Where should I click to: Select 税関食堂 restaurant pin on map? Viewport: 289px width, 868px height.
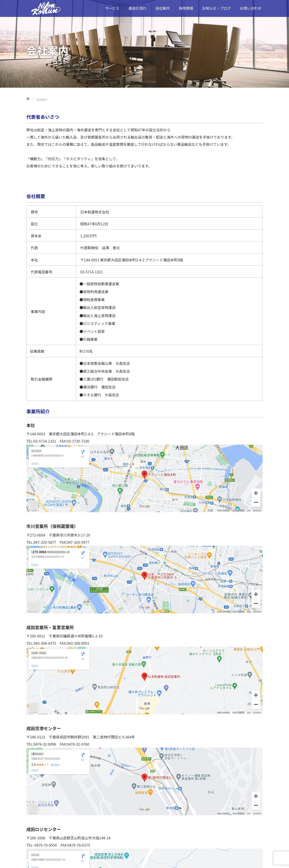click(150, 793)
